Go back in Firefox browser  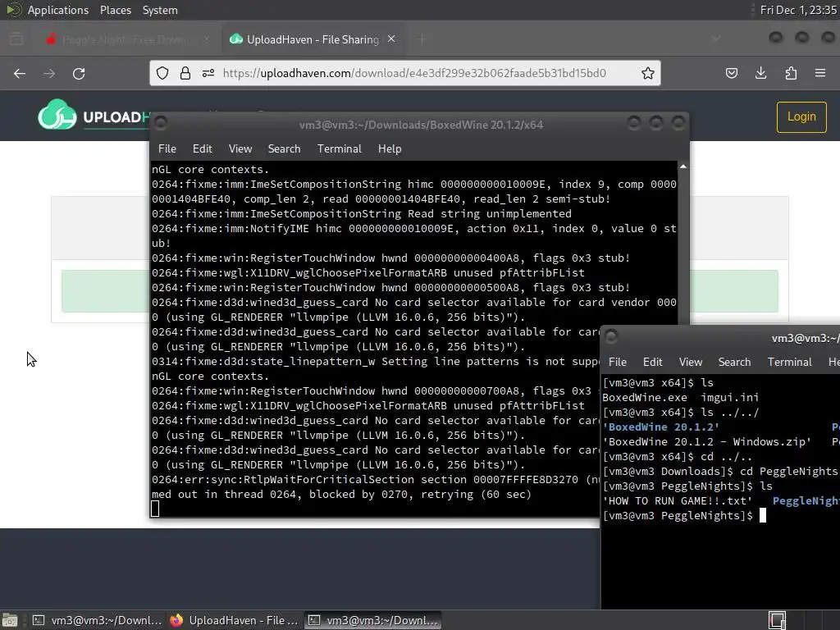click(x=20, y=73)
